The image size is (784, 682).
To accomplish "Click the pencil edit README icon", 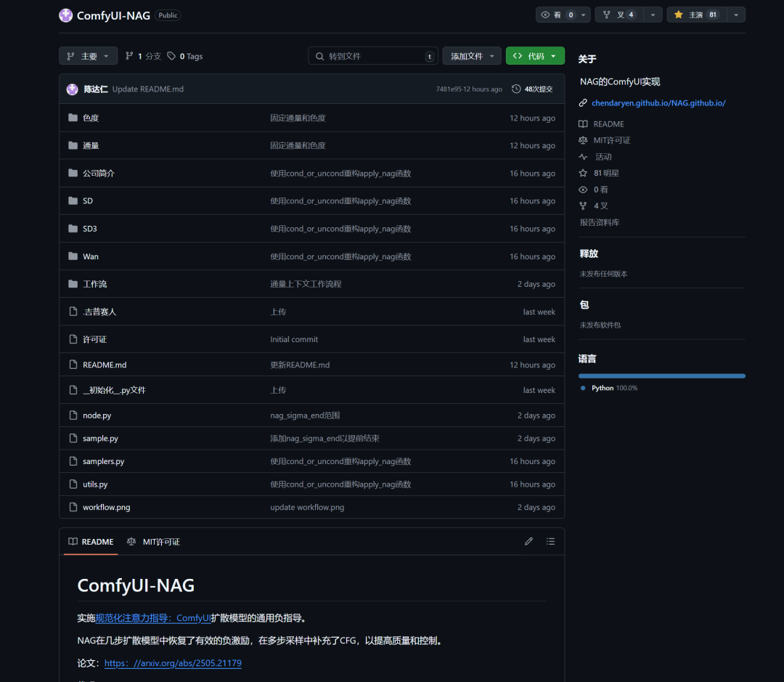I will pos(529,541).
